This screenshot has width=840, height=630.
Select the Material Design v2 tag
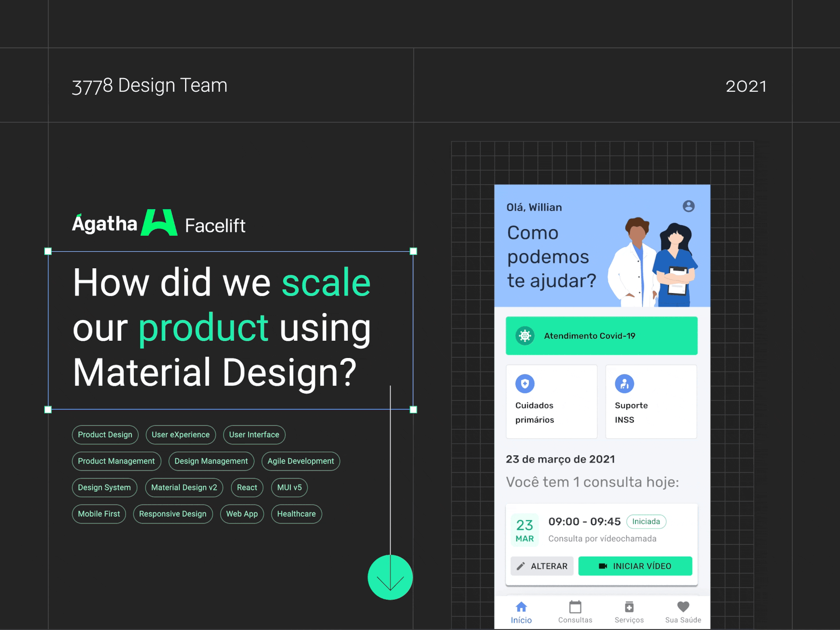(x=184, y=487)
